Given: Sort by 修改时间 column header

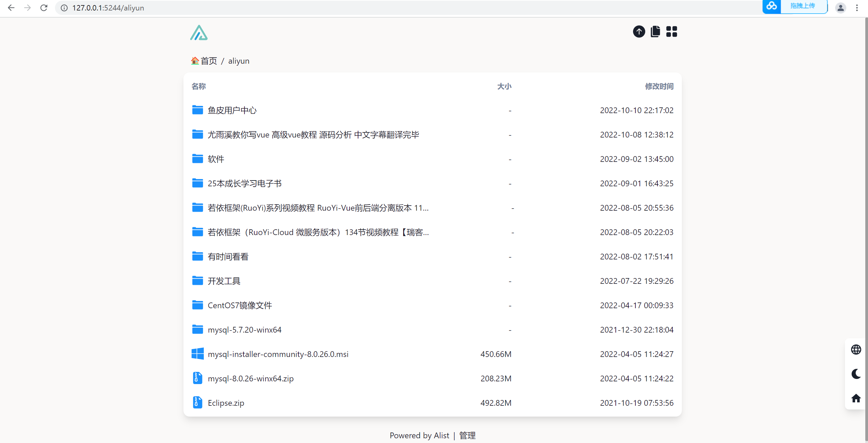Looking at the screenshot, I should [659, 86].
